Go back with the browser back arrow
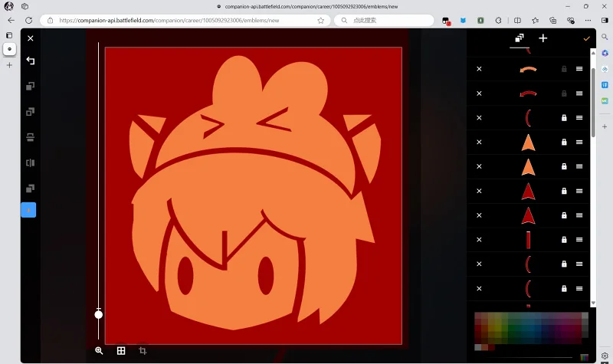This screenshot has width=613, height=364. pos(11,21)
